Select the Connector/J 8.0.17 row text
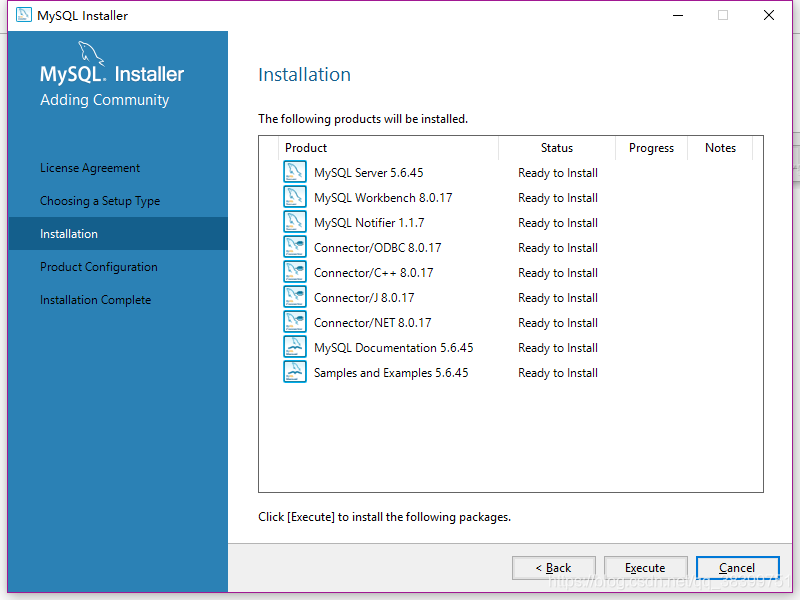 [364, 298]
